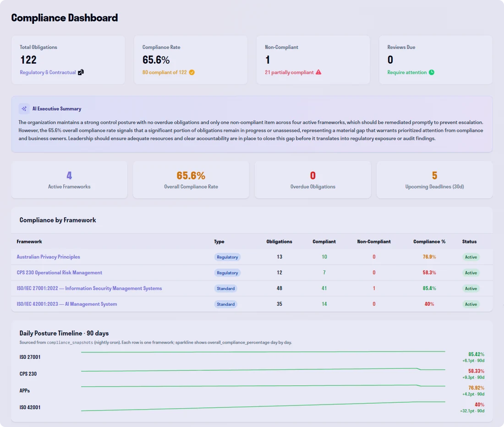Click compliant count 14 in ISO 42001 row
The width and height of the screenshot is (504, 427).
click(x=324, y=304)
